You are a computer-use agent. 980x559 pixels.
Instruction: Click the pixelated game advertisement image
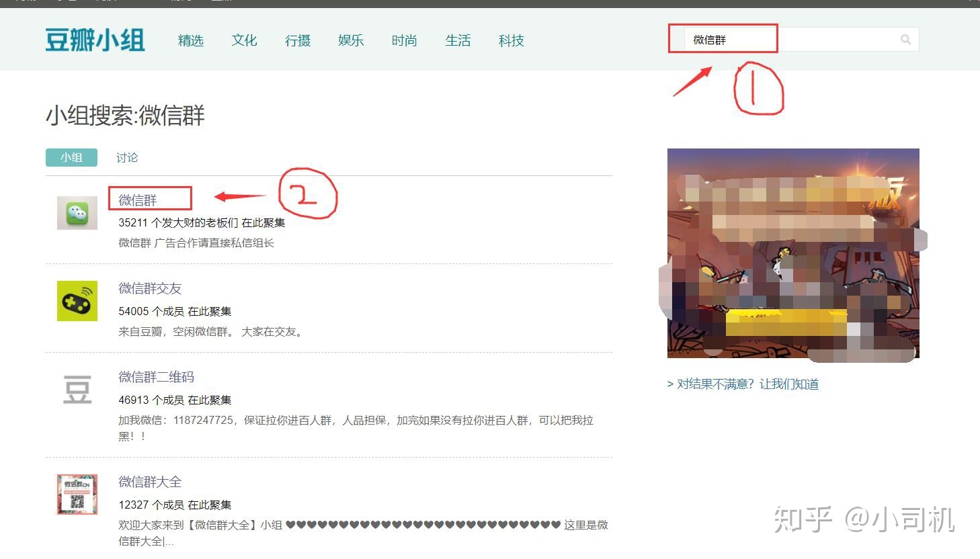pos(793,253)
